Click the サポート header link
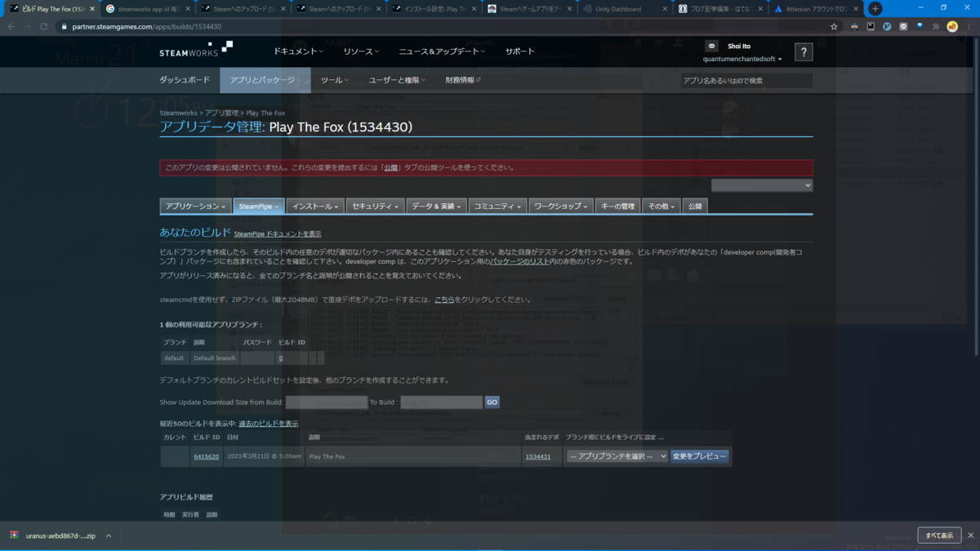Viewport: 980px width, 551px height. [519, 51]
